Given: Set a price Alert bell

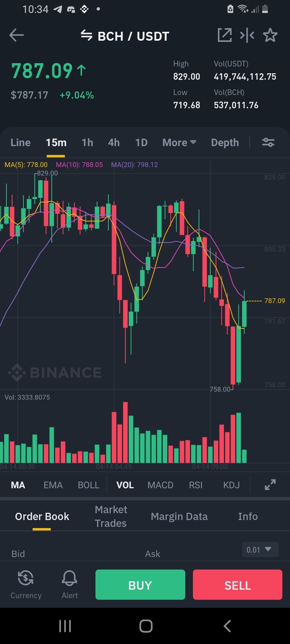Looking at the screenshot, I should click(x=70, y=584).
